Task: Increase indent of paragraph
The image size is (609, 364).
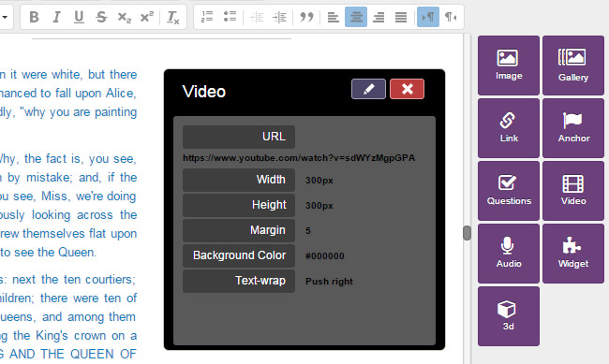Action: (279, 17)
